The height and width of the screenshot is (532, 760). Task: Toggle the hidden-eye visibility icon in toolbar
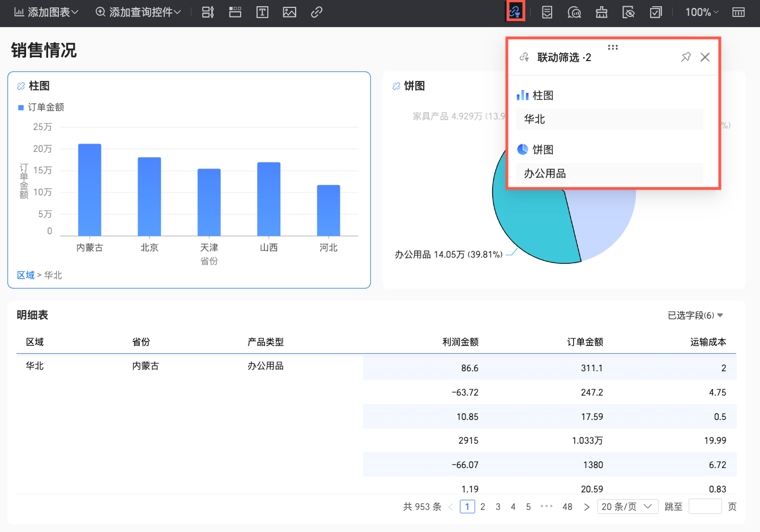tap(629, 12)
